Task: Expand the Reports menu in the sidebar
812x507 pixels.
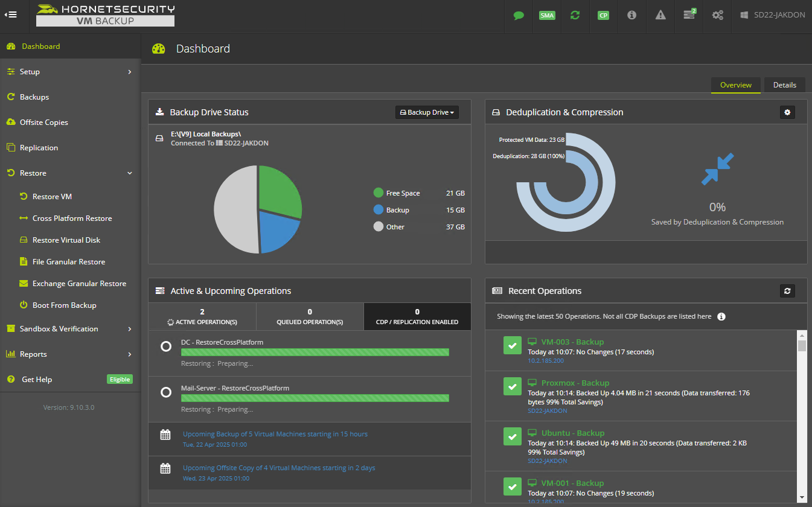Action: pyautogui.click(x=70, y=354)
